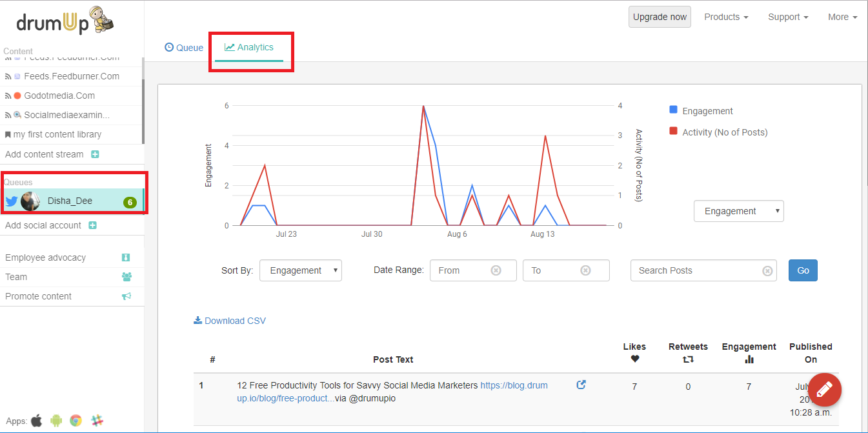Click the plus icon beside Add social account
This screenshot has height=433, width=868.
[x=92, y=225]
